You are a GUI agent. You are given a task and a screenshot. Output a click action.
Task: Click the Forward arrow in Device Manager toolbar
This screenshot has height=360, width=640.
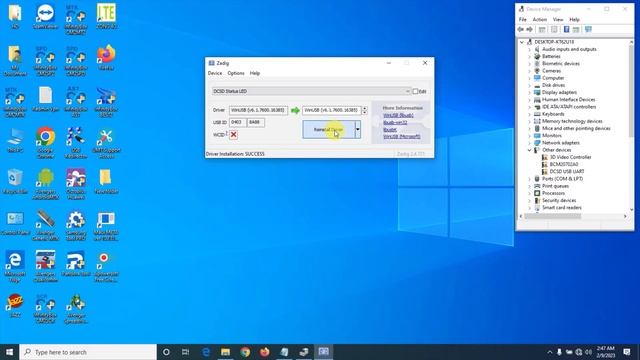point(529,29)
